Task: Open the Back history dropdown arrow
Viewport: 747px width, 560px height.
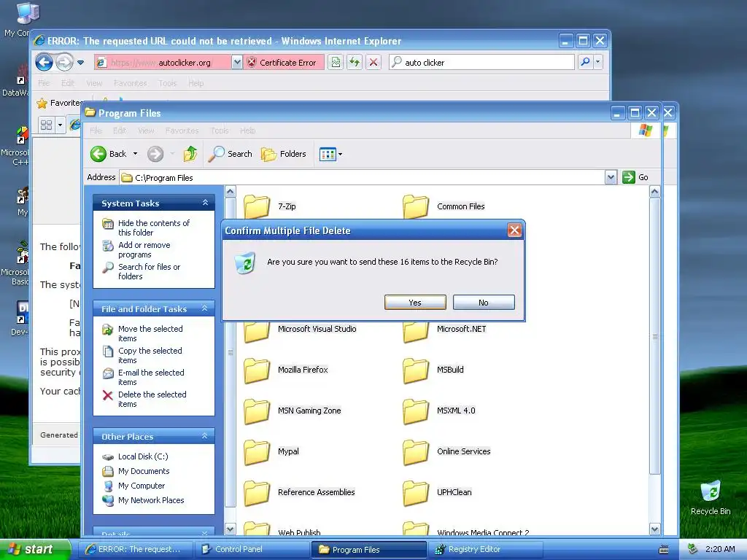Action: tap(135, 154)
